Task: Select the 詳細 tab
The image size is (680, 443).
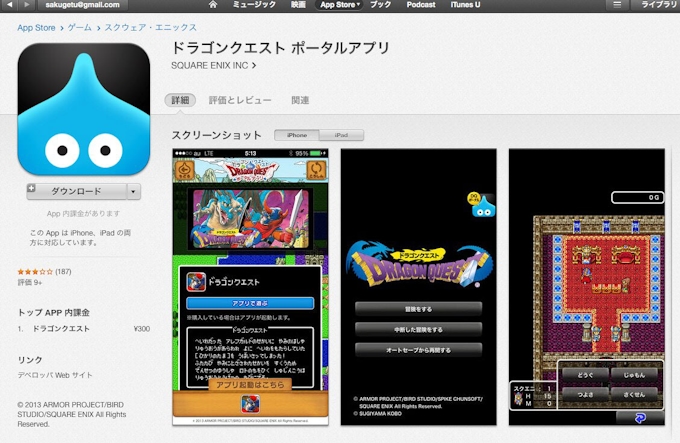Action: point(180,100)
